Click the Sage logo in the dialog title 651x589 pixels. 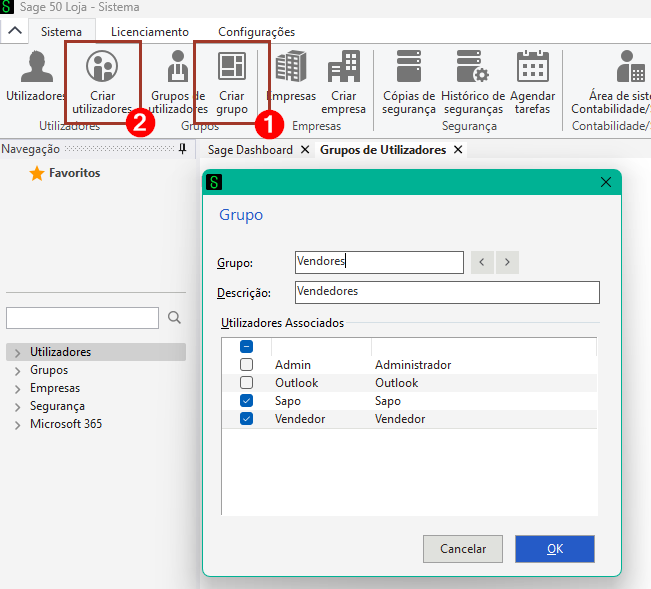click(x=214, y=182)
